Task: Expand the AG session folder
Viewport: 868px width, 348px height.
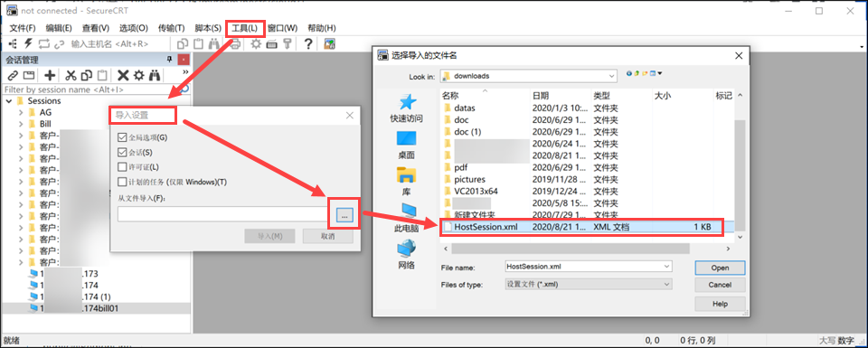Action: tap(21, 112)
